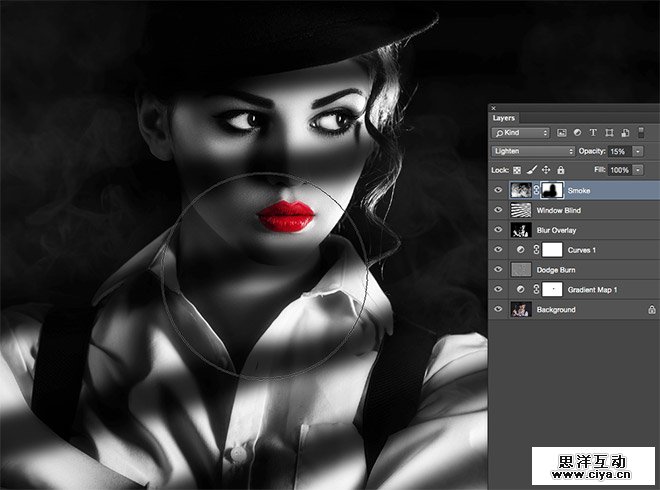Click the smart object filter icon
The width and height of the screenshot is (660, 490).
coord(624,132)
